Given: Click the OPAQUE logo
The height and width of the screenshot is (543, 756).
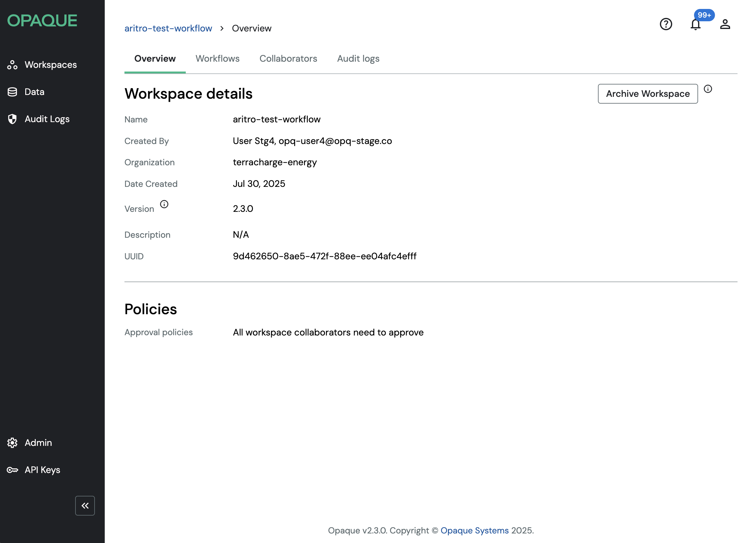Looking at the screenshot, I should [x=42, y=21].
